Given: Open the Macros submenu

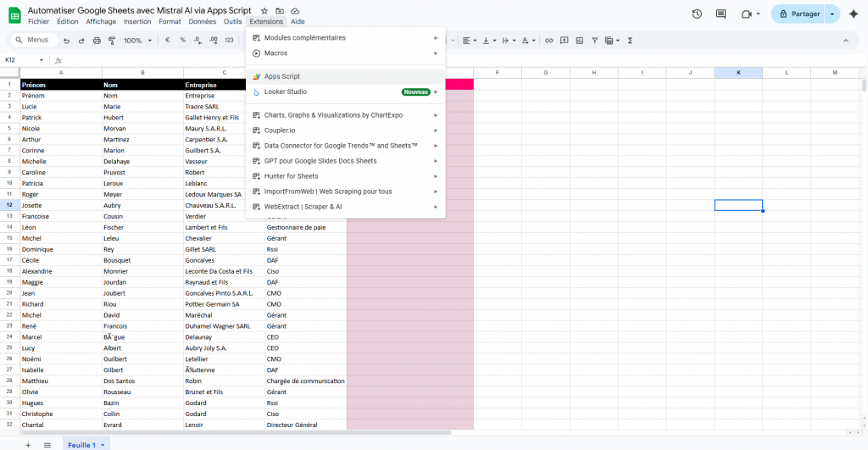Looking at the screenshot, I should (x=275, y=53).
